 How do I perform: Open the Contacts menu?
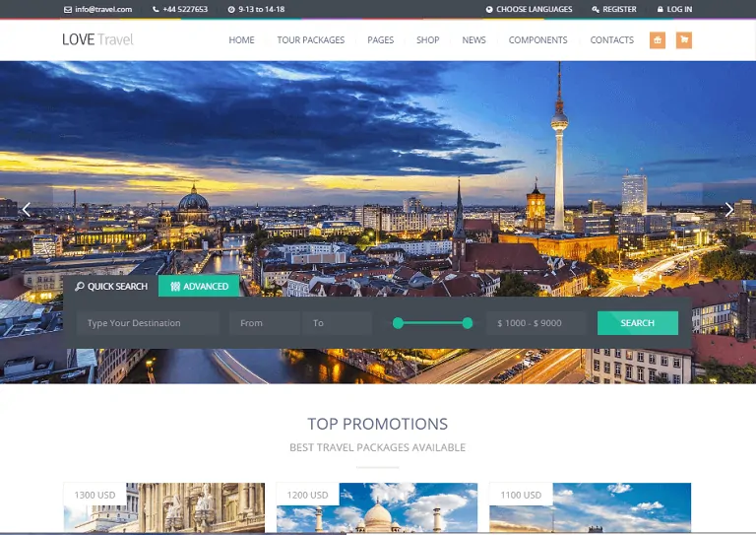(612, 40)
